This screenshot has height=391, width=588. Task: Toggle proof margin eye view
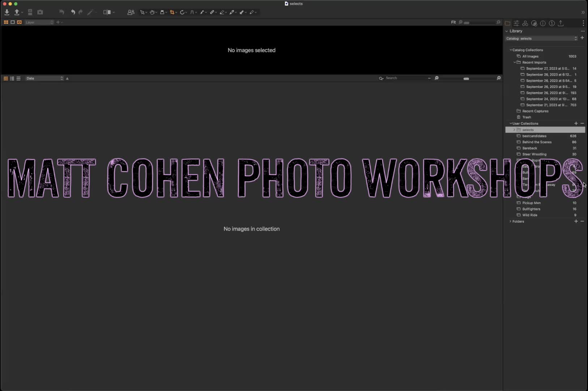click(x=19, y=22)
